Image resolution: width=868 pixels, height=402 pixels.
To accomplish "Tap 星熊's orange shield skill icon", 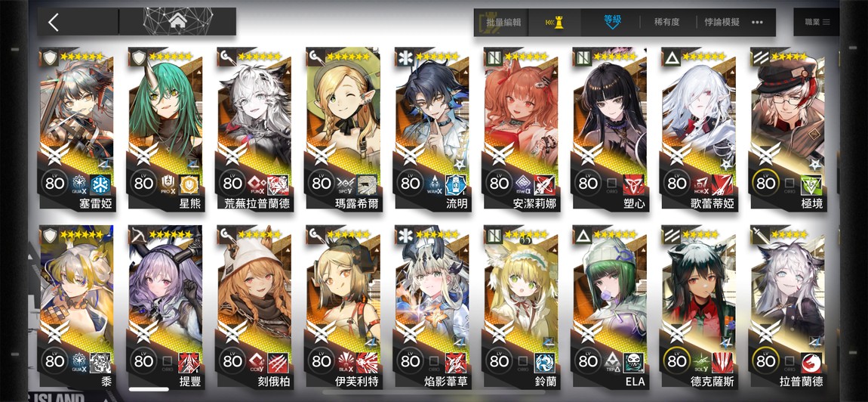I will [189, 184].
